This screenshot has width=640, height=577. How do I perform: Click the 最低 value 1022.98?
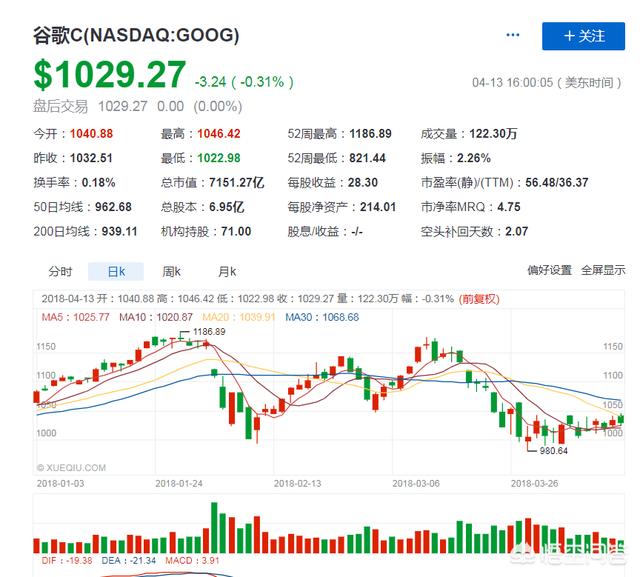pos(219,158)
